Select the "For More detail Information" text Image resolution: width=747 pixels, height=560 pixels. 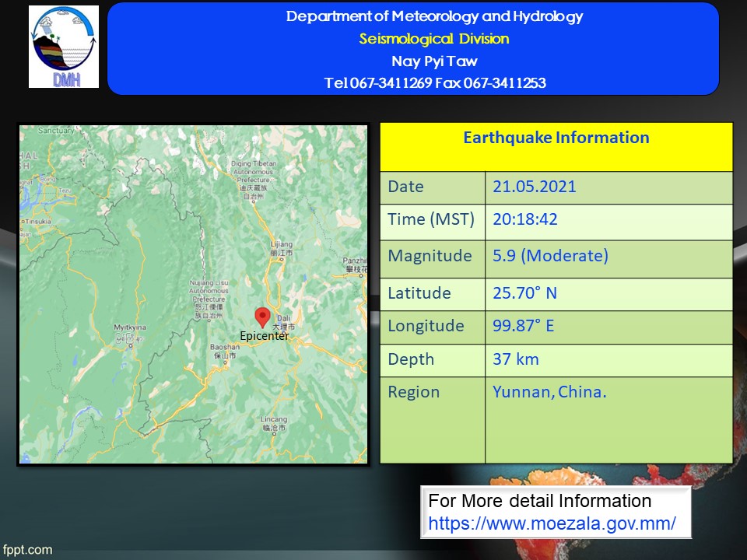coord(540,501)
